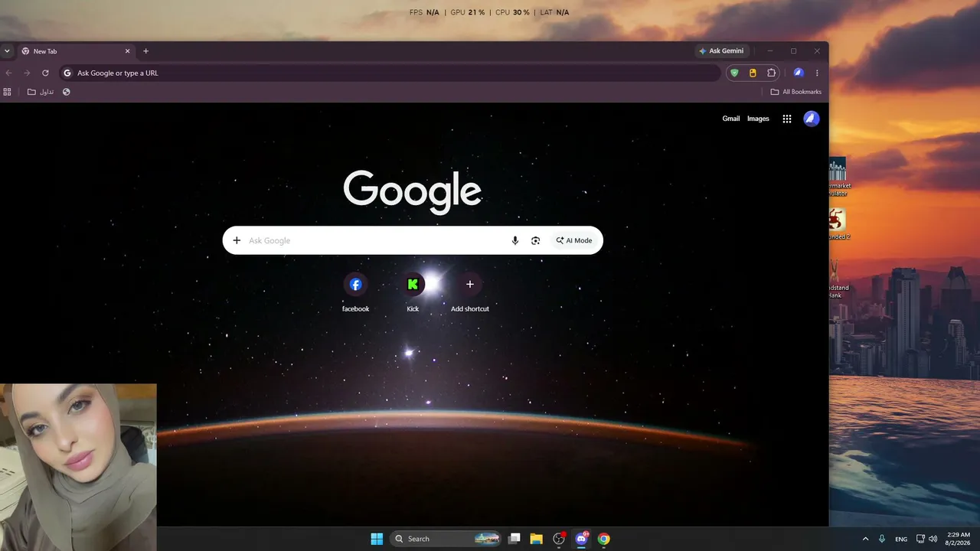Search by image with Google Lens
980x551 pixels.
[536, 240]
